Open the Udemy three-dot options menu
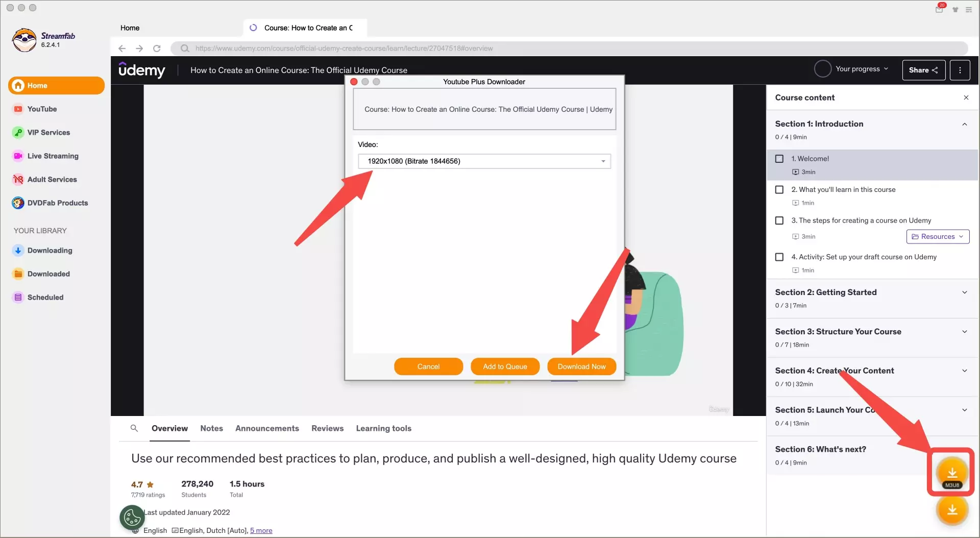This screenshot has width=980, height=538. 960,70
